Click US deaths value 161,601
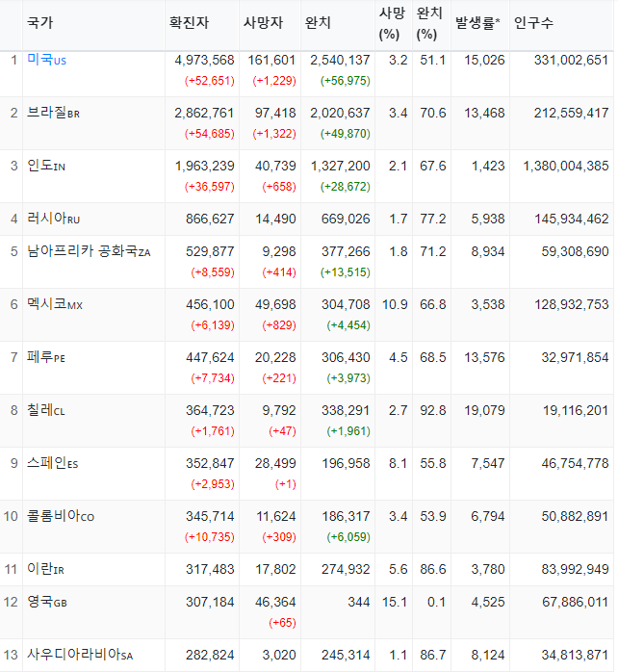618x672 pixels. click(271, 60)
